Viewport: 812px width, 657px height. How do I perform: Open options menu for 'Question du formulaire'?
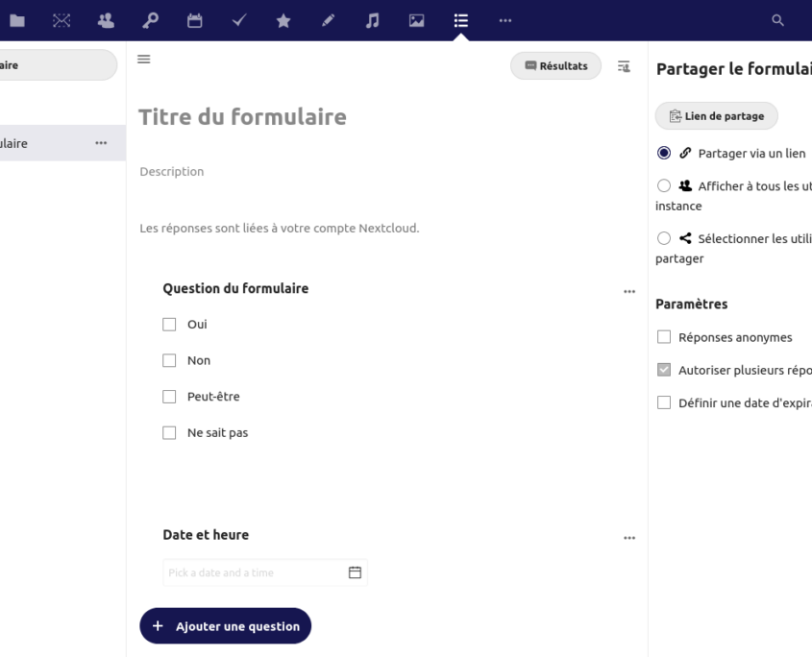tap(629, 291)
